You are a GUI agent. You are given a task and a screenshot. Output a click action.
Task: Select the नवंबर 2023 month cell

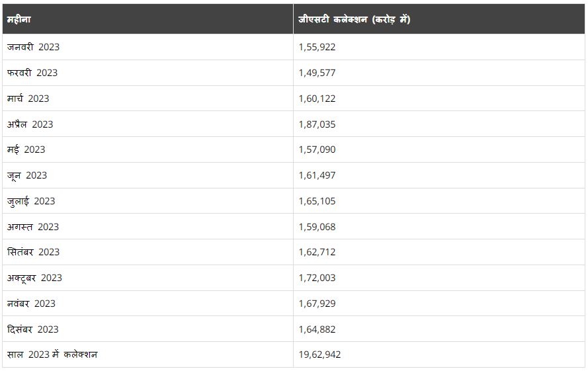click(31, 304)
